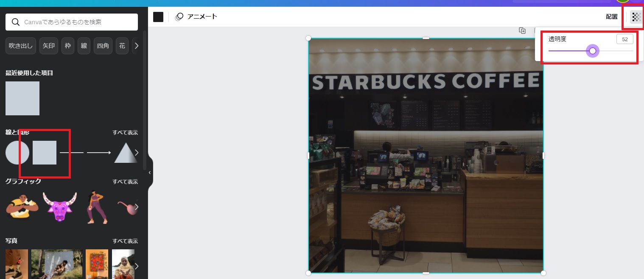Select the Starbucks photo on the canvas
The width and height of the screenshot is (644, 279).
coord(426,156)
